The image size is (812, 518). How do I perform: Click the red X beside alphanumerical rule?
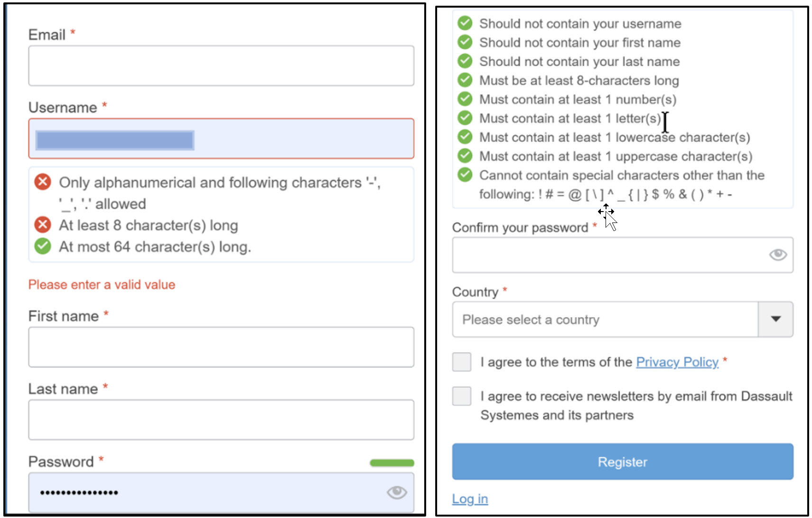click(43, 182)
